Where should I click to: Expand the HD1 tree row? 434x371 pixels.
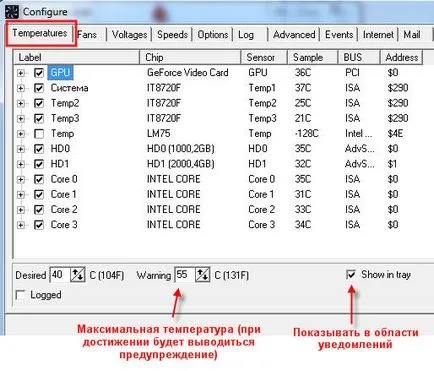(21, 164)
